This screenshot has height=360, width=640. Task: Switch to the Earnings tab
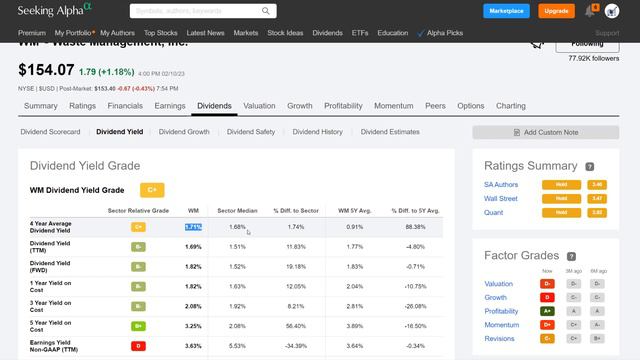pos(170,106)
